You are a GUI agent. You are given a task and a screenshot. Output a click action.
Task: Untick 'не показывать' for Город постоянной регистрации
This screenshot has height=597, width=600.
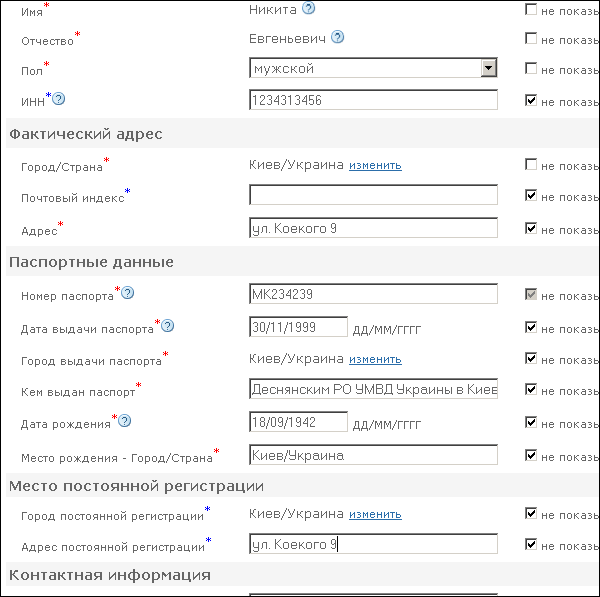(531, 513)
